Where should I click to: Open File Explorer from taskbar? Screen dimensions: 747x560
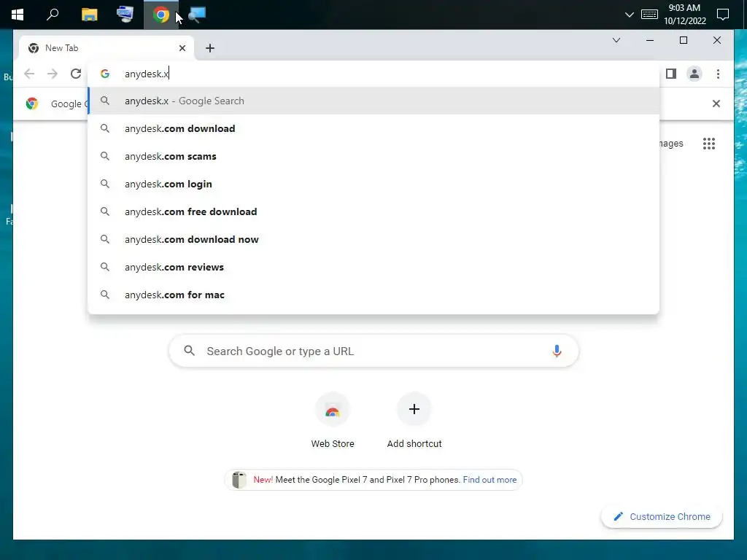coord(89,15)
